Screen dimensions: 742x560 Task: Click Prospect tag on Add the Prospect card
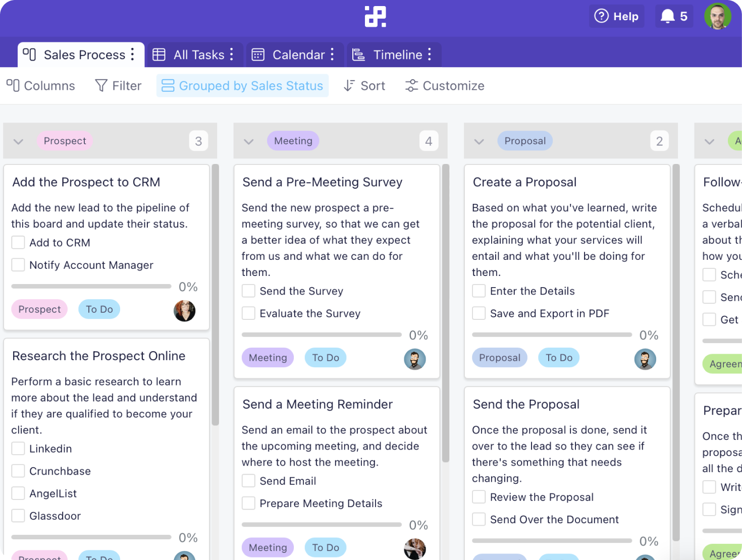39,309
